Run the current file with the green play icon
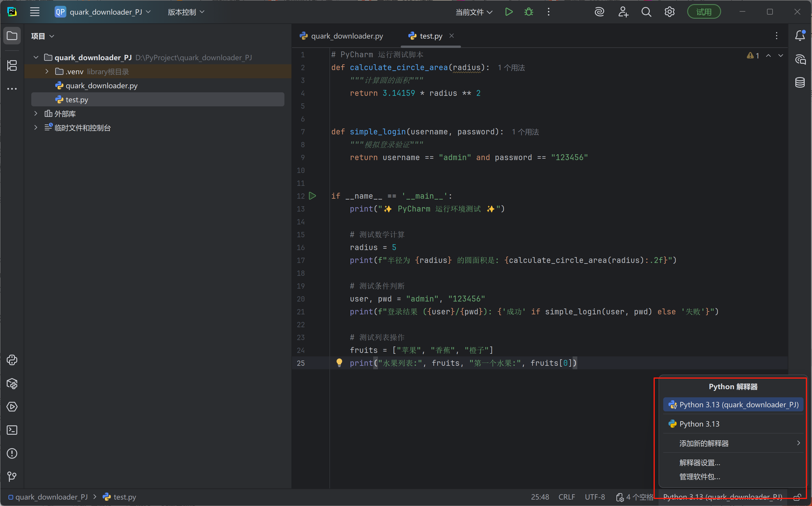 (x=509, y=12)
